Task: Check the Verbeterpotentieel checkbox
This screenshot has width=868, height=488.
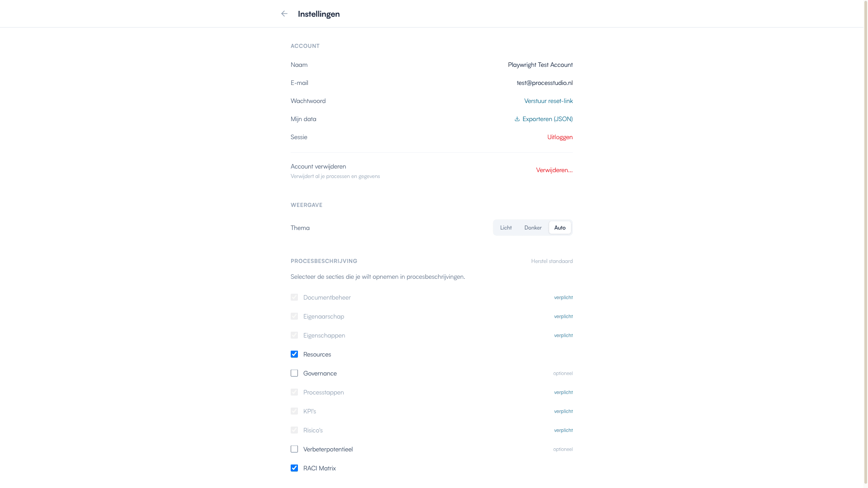Action: [x=294, y=449]
